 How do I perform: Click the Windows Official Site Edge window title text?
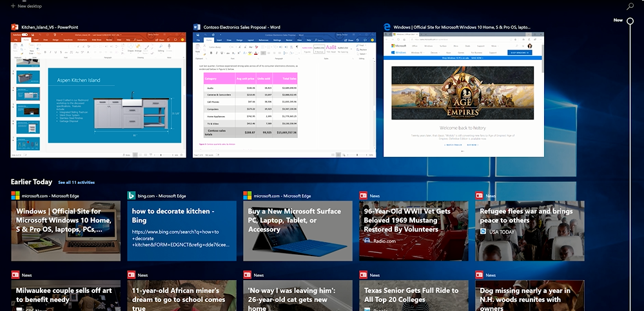point(462,27)
